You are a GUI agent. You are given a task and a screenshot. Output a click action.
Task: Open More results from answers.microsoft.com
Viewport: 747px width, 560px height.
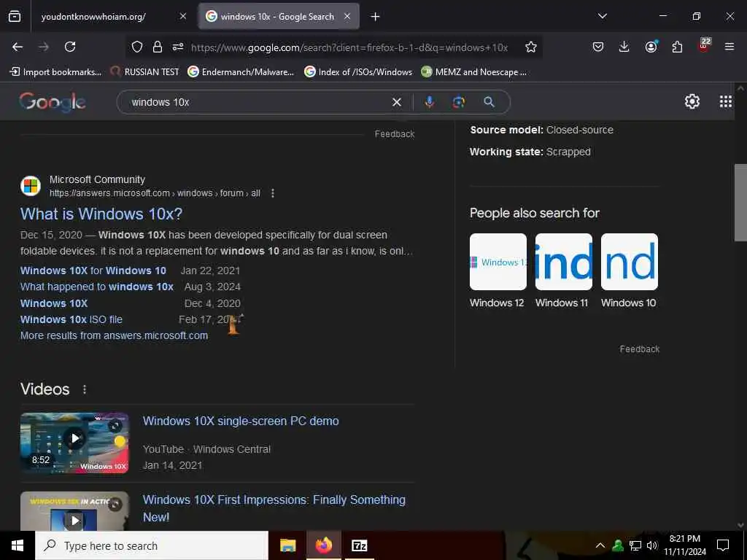(x=115, y=335)
